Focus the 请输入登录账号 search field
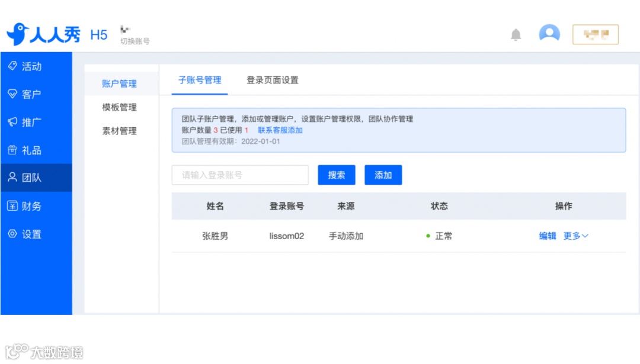The image size is (640, 364). 240,175
